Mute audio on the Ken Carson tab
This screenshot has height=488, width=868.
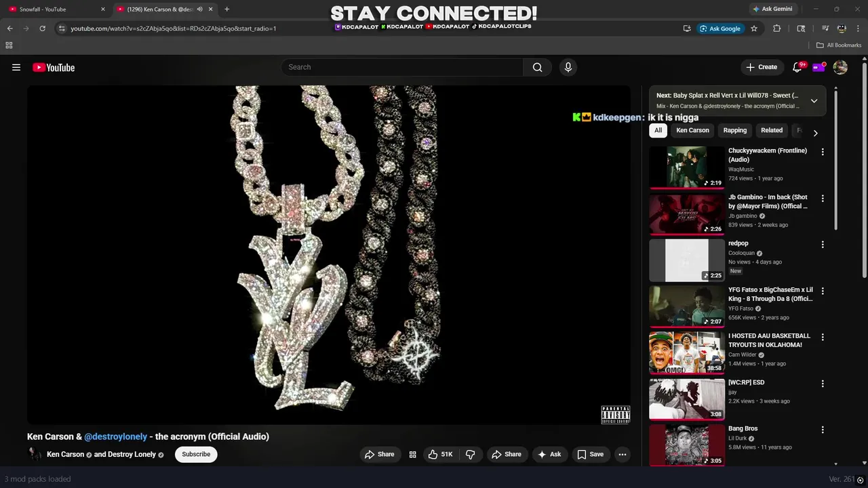199,9
